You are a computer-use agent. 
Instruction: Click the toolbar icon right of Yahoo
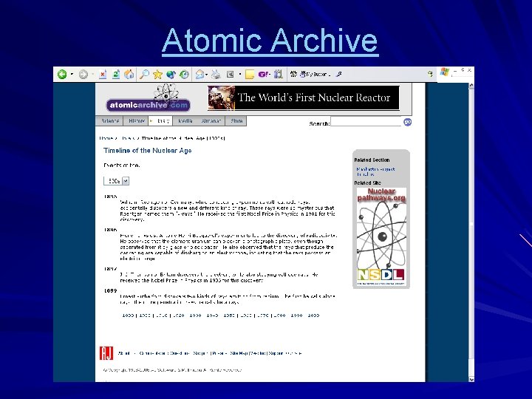279,74
